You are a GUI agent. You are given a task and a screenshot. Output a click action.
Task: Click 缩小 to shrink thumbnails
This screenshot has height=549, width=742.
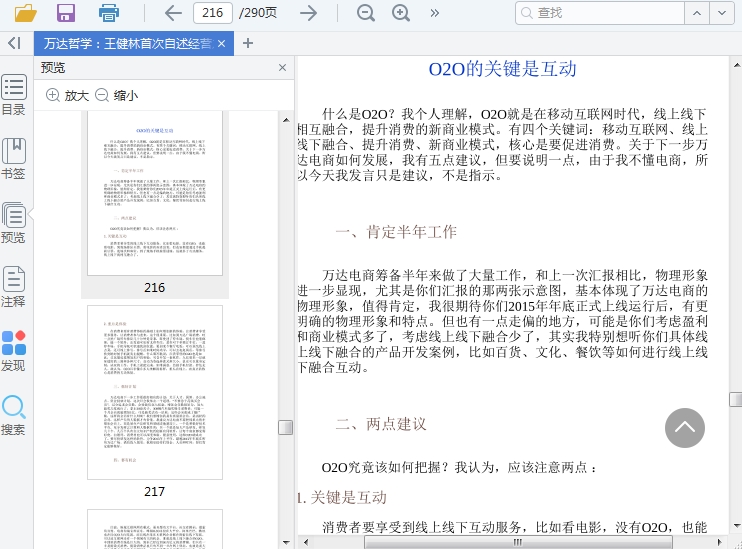tap(117, 96)
